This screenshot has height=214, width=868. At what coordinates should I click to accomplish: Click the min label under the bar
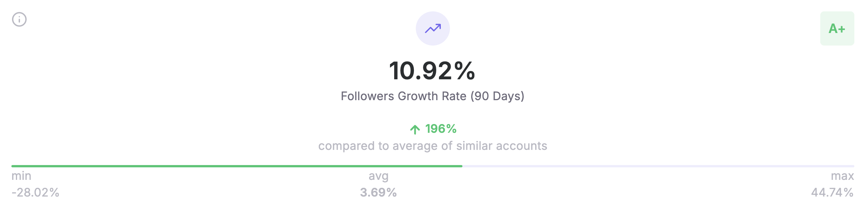click(21, 176)
